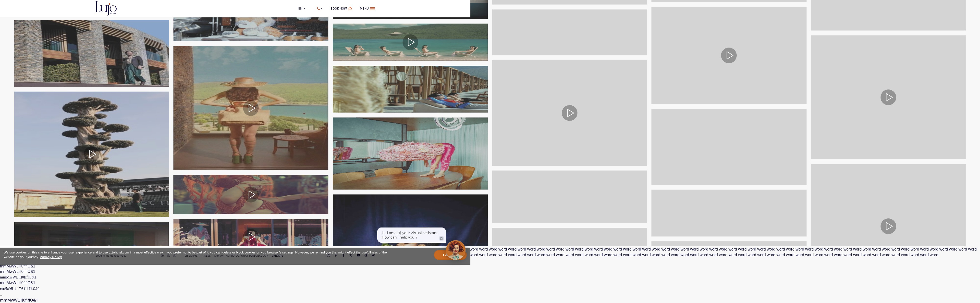980x303 pixels.
Task: Open the MENU hamburger
Action: point(367,8)
